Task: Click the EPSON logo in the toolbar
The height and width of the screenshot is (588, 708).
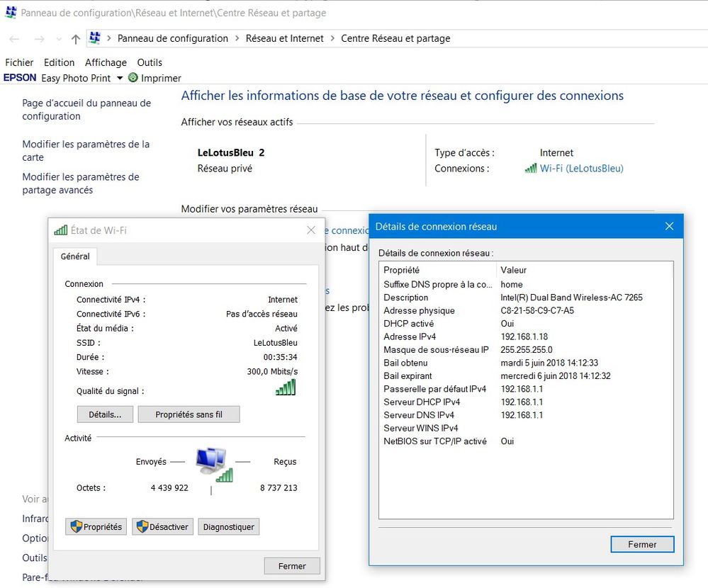Action: coord(20,78)
